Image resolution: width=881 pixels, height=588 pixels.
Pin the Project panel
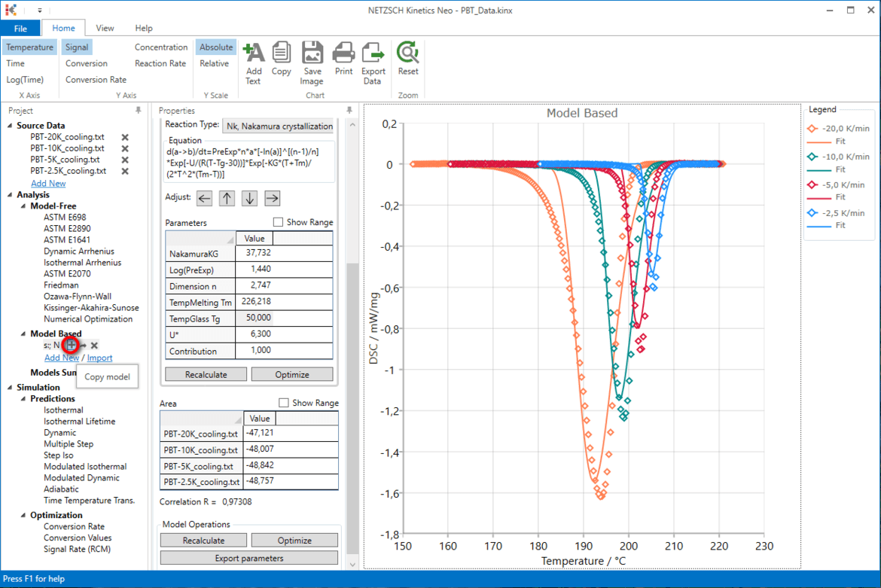139,111
